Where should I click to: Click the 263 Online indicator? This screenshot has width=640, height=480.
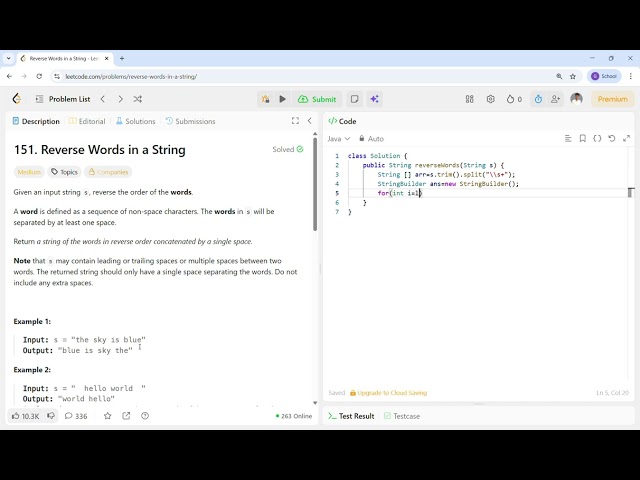tap(294, 416)
